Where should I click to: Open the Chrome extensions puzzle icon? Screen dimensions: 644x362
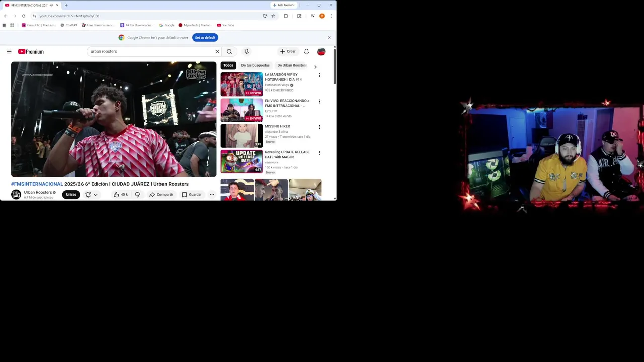point(286,16)
